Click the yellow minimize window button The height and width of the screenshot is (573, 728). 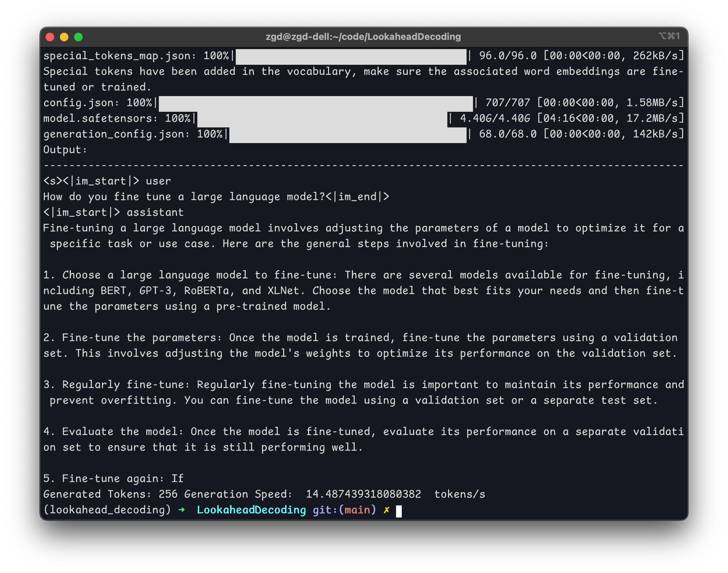(64, 37)
